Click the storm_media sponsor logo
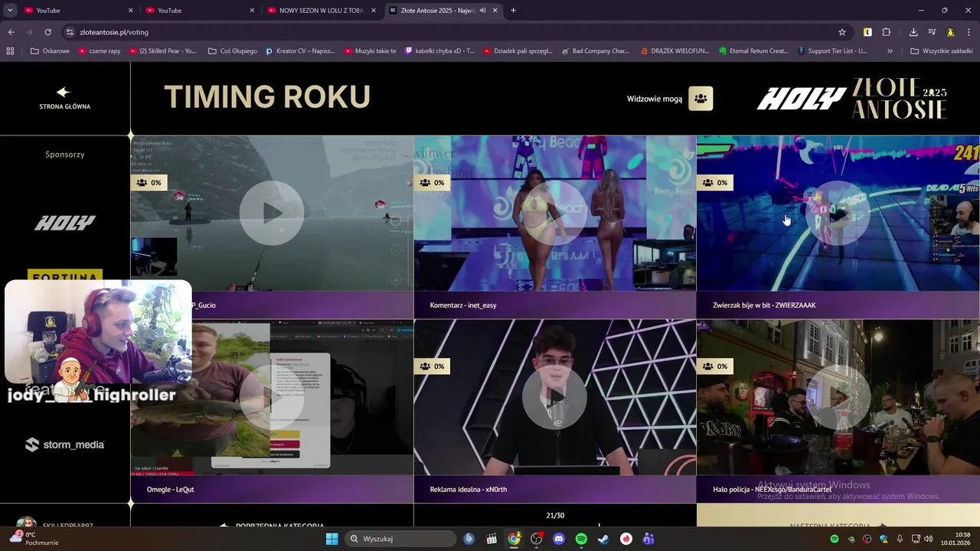The image size is (980, 551). click(65, 445)
